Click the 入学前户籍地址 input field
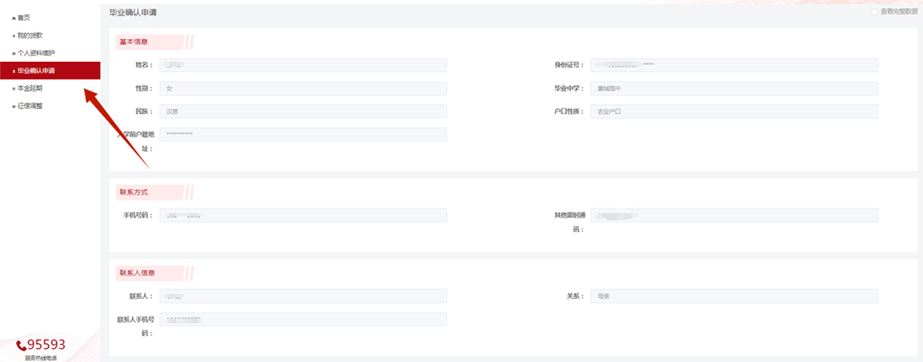This screenshot has width=923, height=362. 303,134
